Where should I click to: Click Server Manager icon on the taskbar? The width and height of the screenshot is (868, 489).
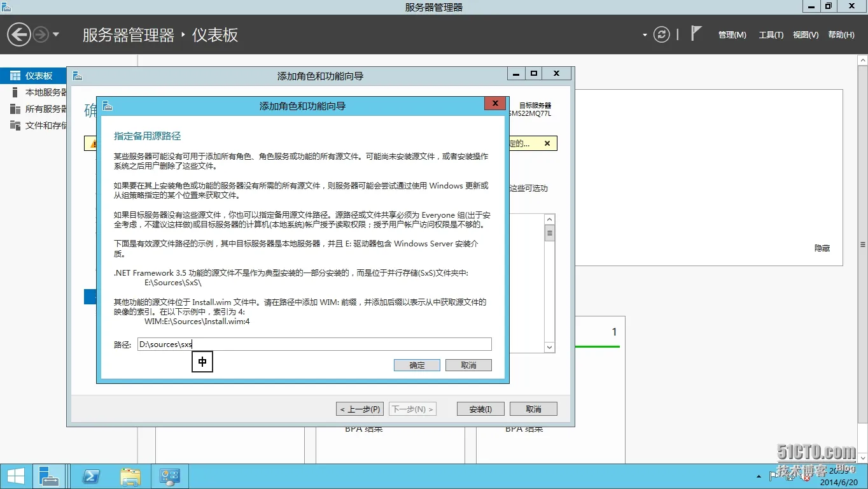tap(49, 476)
